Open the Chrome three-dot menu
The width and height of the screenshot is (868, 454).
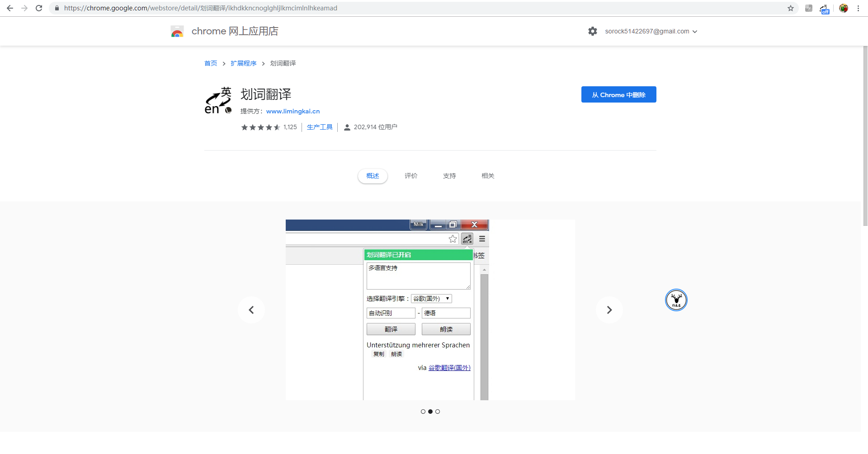pyautogui.click(x=858, y=8)
